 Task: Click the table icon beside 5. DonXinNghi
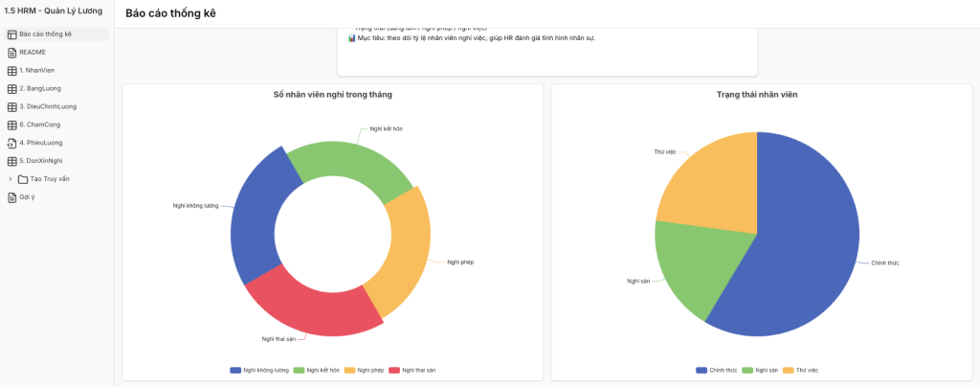click(x=11, y=161)
